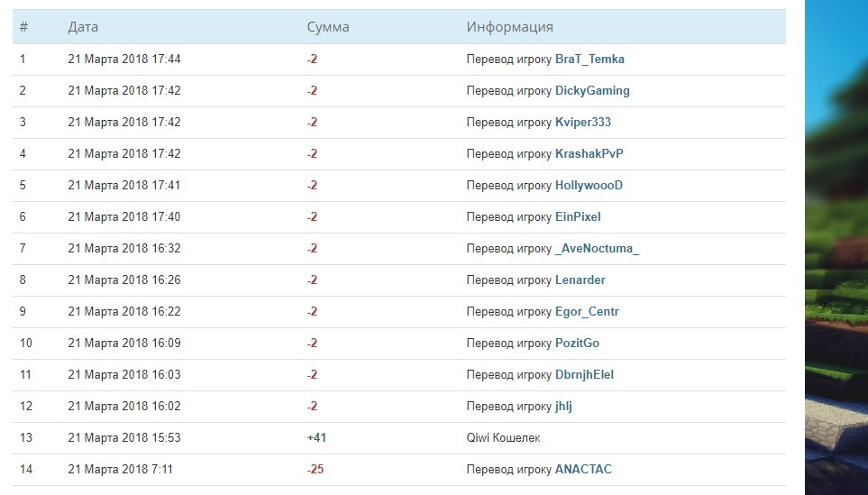The width and height of the screenshot is (868, 495).
Task: Click the Дата column header
Action: (x=83, y=27)
